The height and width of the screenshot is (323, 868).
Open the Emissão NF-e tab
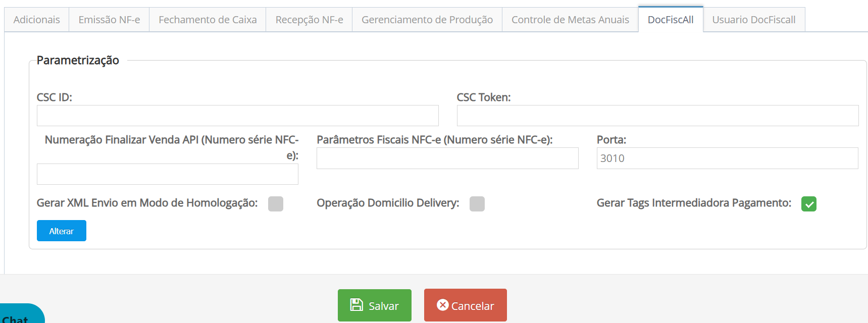pyautogui.click(x=109, y=20)
